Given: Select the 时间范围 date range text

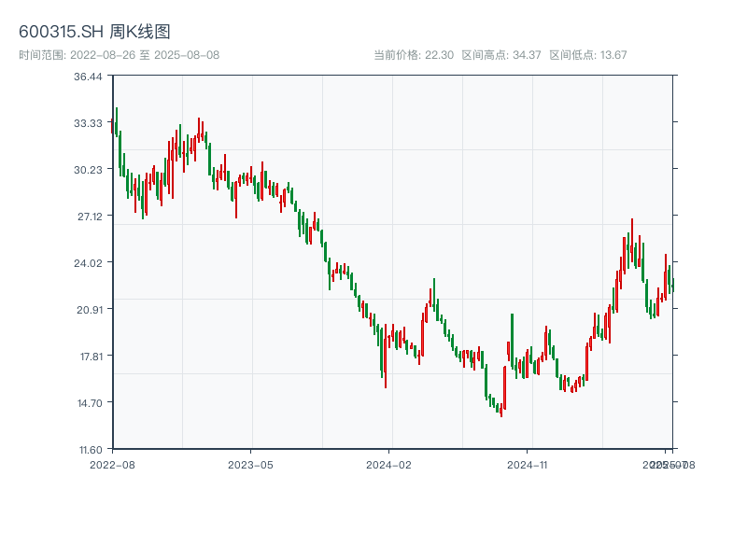Looking at the screenshot, I should tap(119, 55).
